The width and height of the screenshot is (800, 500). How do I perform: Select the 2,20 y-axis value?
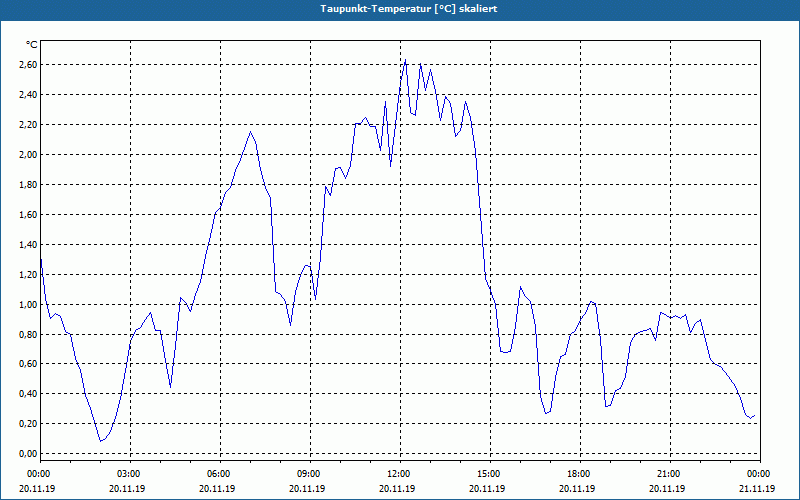29,124
